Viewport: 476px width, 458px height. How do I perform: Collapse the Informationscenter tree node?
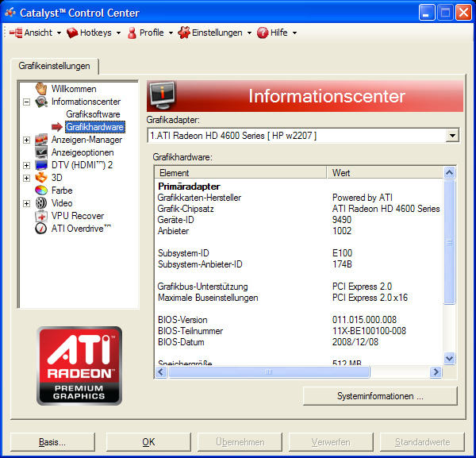[x=26, y=102]
